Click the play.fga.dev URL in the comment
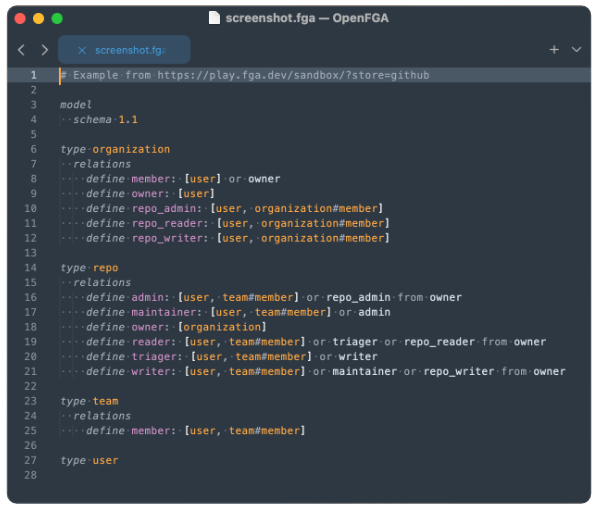Screen dimensions: 600x510 tap(293, 75)
